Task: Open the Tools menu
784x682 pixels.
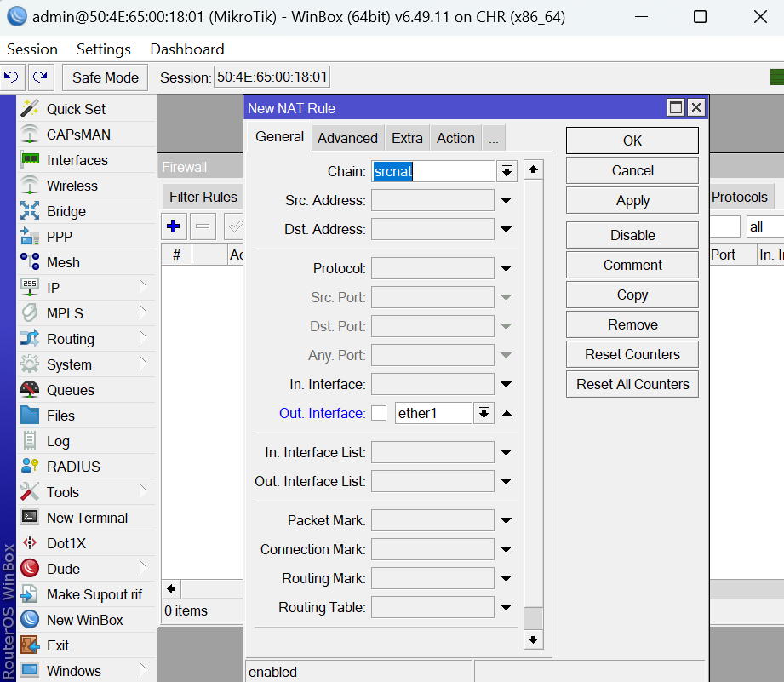Action: coord(86,492)
